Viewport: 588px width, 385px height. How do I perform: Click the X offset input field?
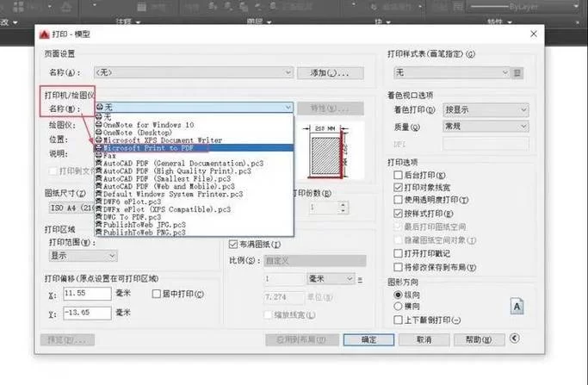tap(87, 294)
